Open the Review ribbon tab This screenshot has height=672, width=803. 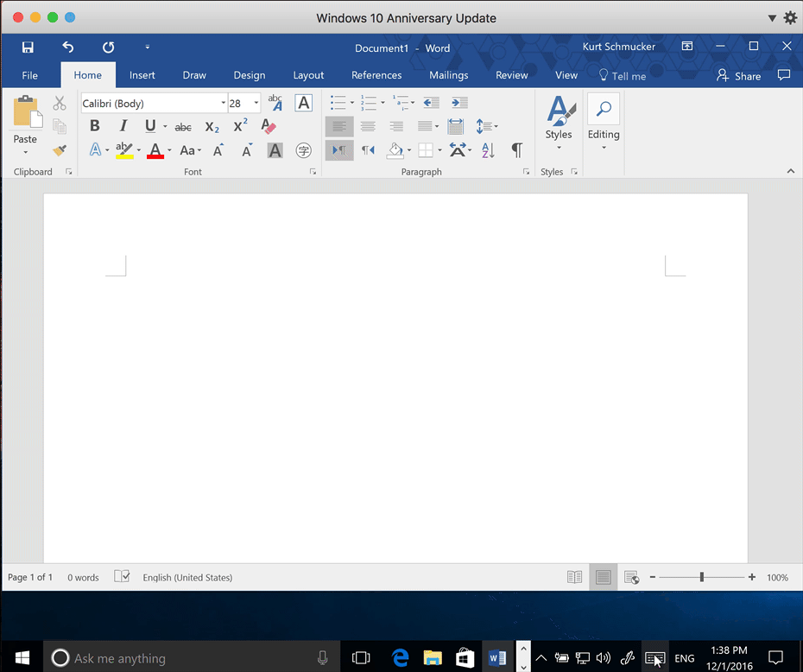point(511,75)
